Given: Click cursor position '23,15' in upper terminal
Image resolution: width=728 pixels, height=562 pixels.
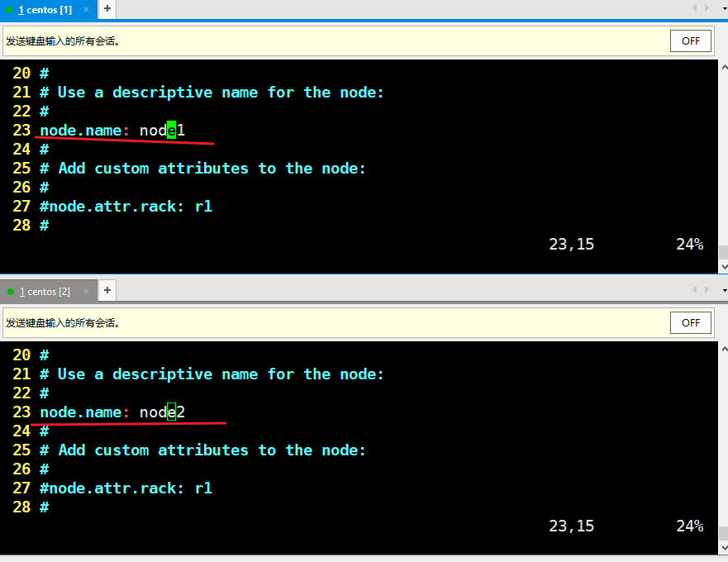Looking at the screenshot, I should click(572, 245).
